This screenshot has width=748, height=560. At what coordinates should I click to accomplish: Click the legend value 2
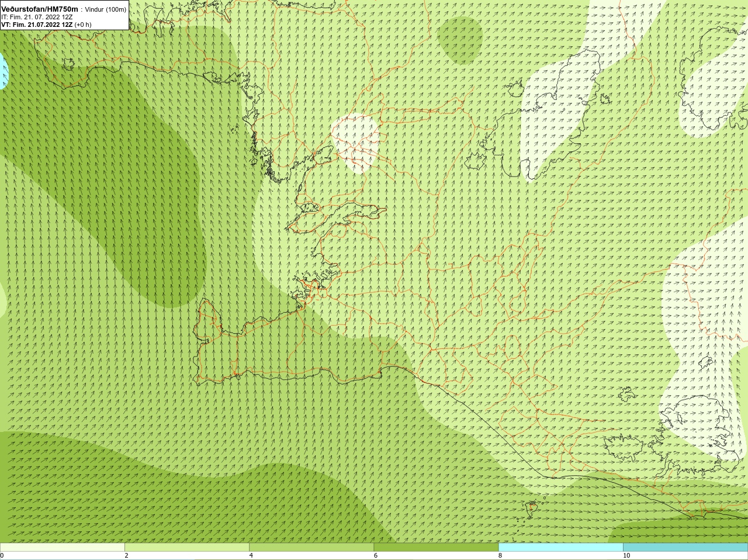tap(126, 555)
